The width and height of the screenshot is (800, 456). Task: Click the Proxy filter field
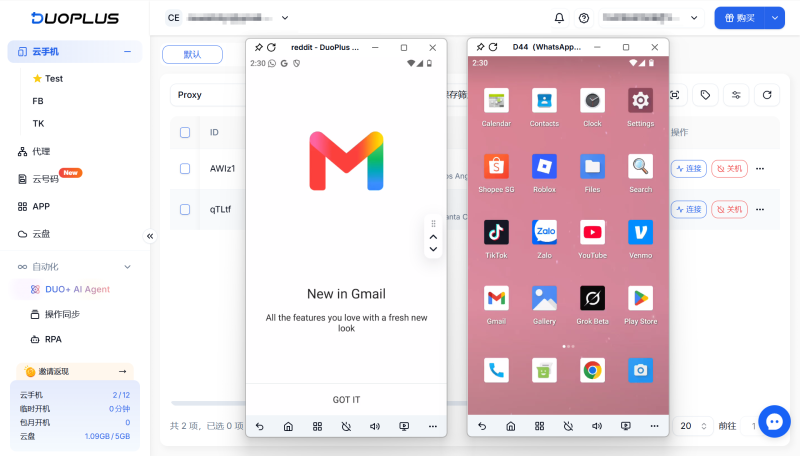tap(208, 95)
